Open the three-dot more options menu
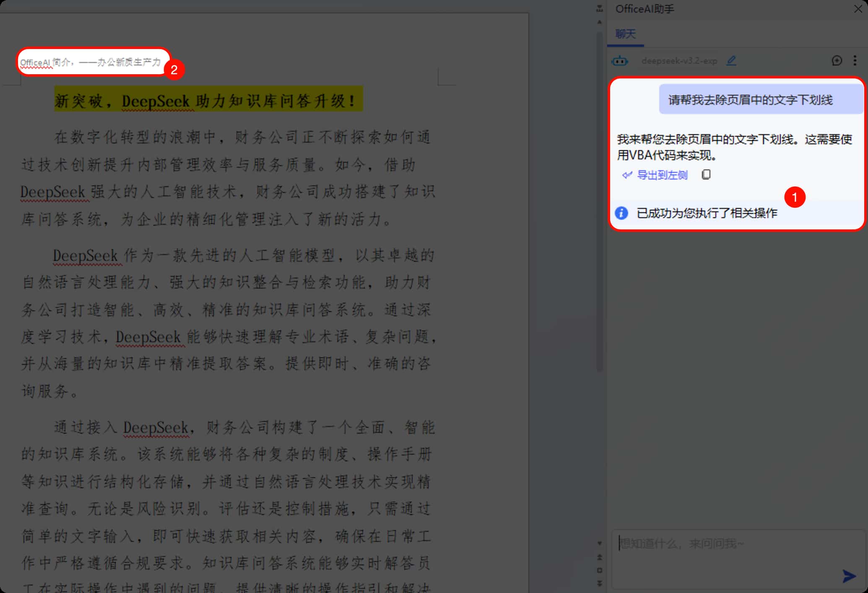Viewport: 868px width, 593px height. [855, 61]
